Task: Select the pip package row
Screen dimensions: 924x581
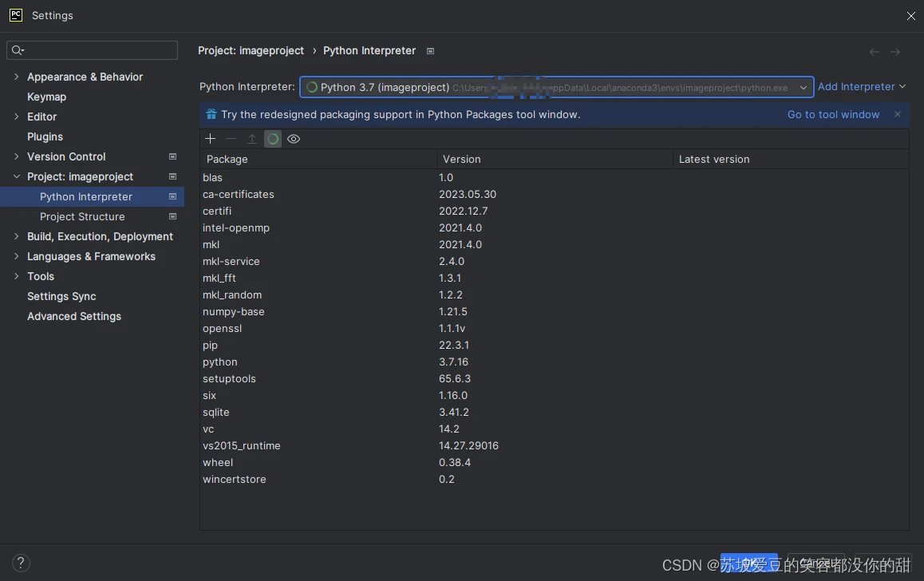Action: [555, 346]
